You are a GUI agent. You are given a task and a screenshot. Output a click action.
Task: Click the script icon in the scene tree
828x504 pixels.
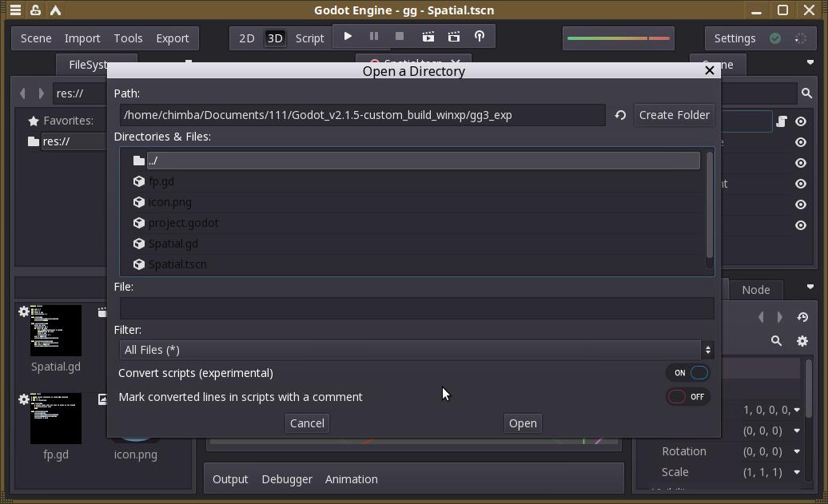pyautogui.click(x=782, y=121)
